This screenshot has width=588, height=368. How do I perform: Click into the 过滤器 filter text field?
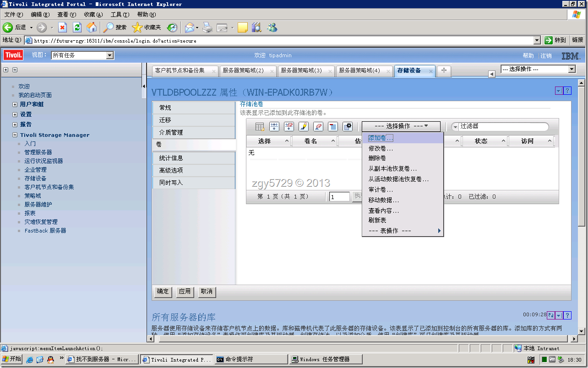point(504,127)
